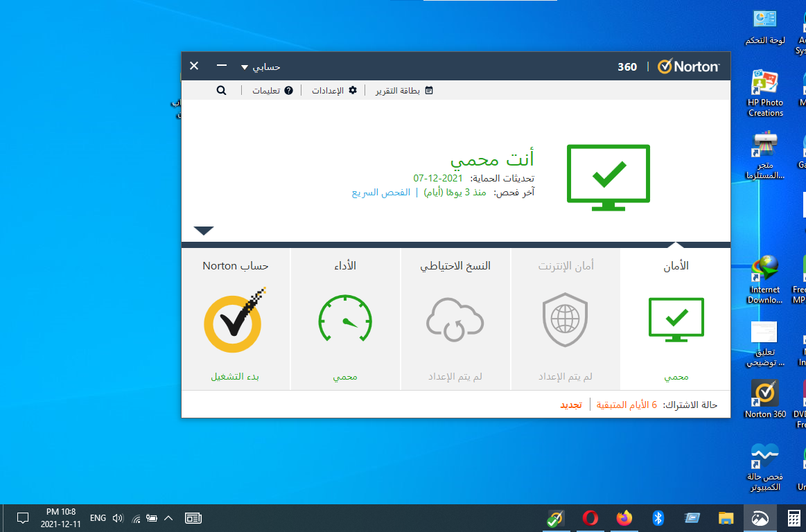
Task: Minimize the Norton 360 window
Action: (222, 66)
